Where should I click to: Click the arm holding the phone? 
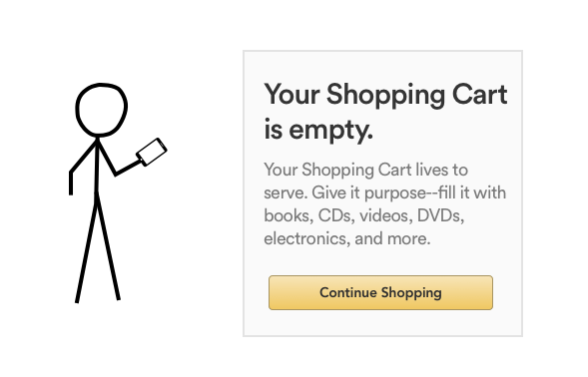coord(118,159)
